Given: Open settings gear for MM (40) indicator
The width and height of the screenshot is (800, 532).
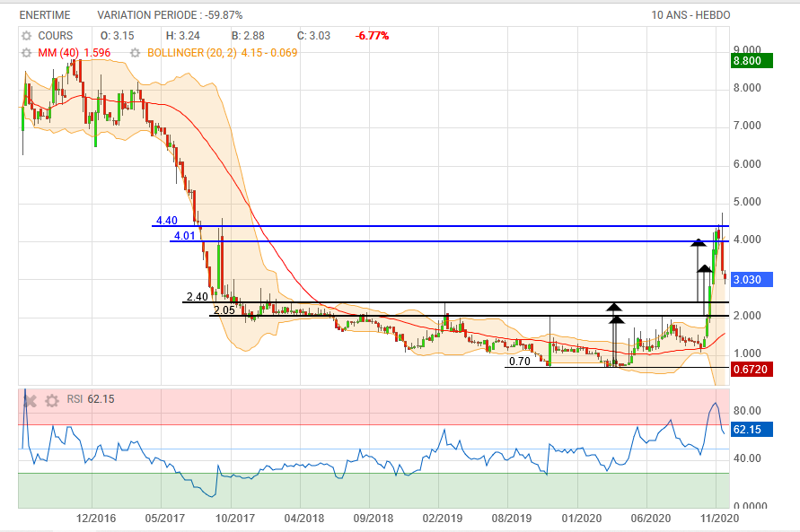Looking at the screenshot, I should coord(26,53).
